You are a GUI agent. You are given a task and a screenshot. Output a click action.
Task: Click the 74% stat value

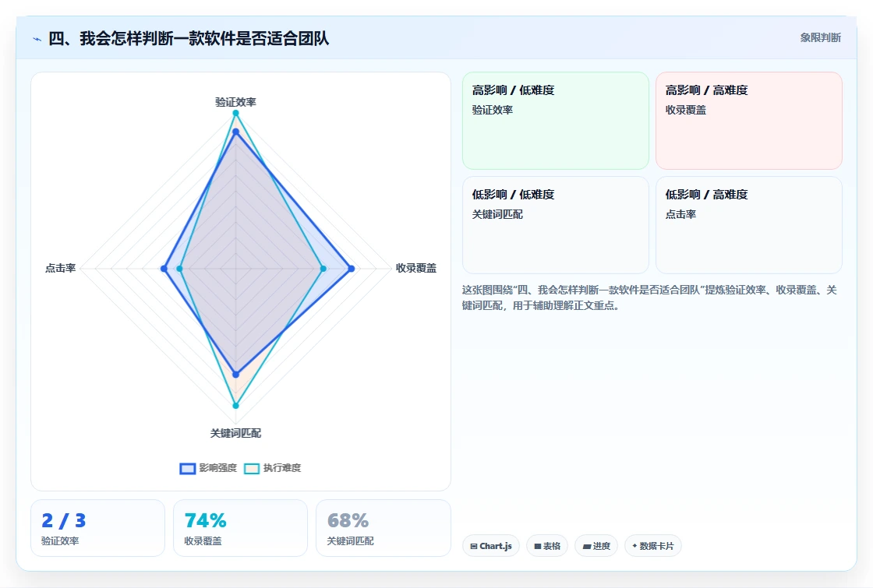[x=206, y=521]
